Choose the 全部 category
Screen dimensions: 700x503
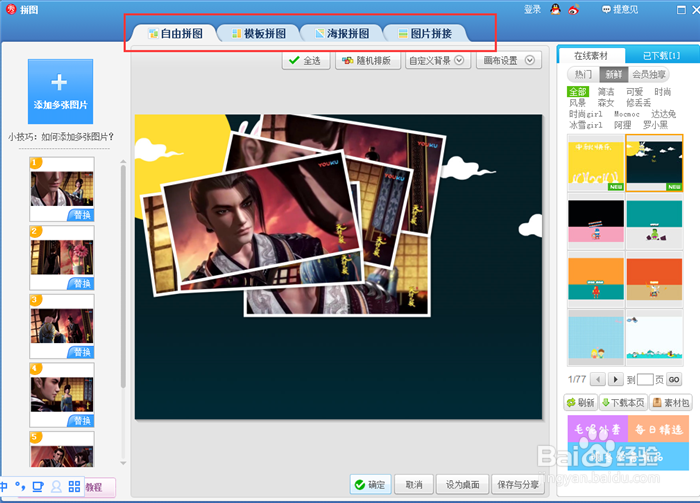click(578, 91)
